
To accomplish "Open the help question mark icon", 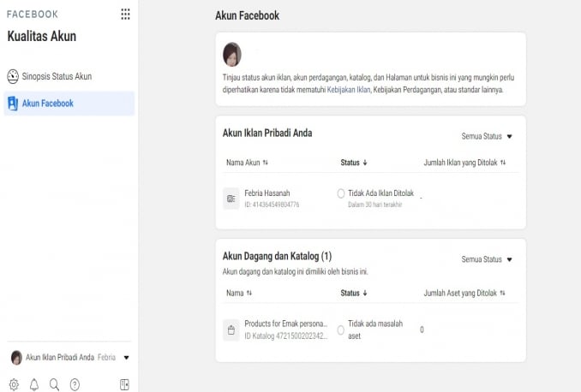I will [75, 384].
